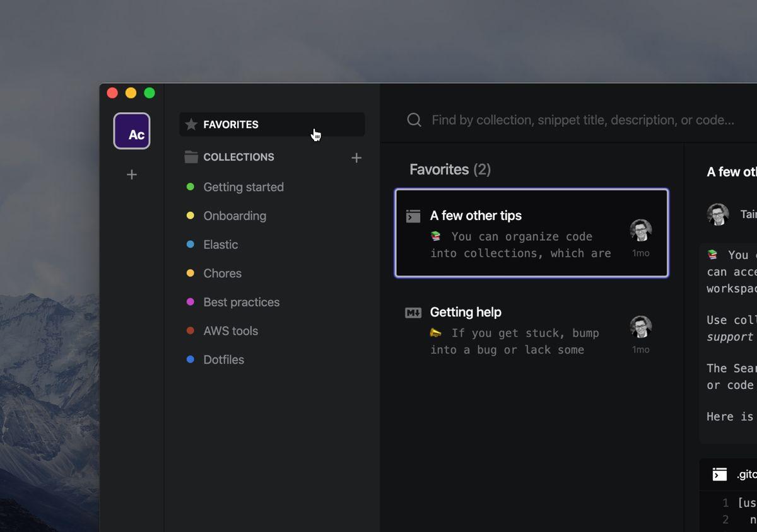Click the .gitconfig file terminal icon
The width and height of the screenshot is (757, 532).
[720, 475]
